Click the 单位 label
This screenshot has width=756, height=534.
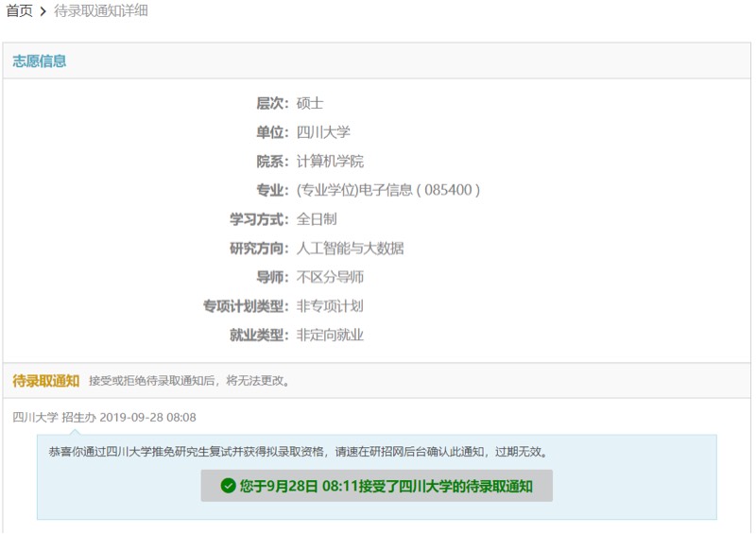pos(272,132)
